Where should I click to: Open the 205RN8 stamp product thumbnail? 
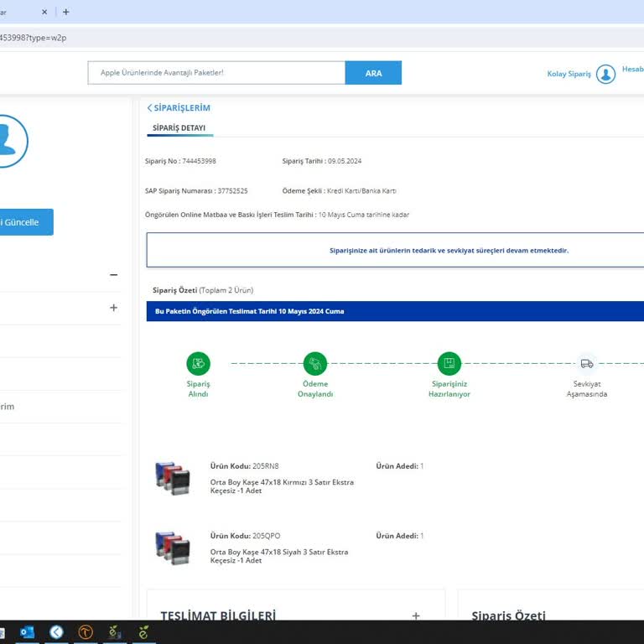tap(173, 478)
